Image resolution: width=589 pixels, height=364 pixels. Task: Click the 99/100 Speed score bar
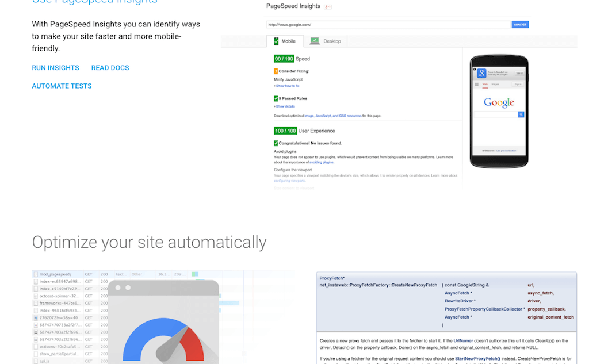[284, 59]
